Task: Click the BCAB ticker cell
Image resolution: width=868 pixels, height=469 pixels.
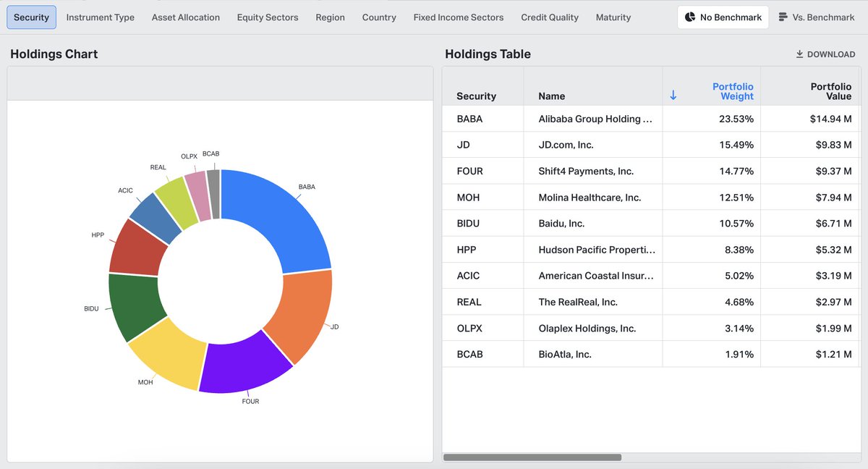Action: pos(482,354)
